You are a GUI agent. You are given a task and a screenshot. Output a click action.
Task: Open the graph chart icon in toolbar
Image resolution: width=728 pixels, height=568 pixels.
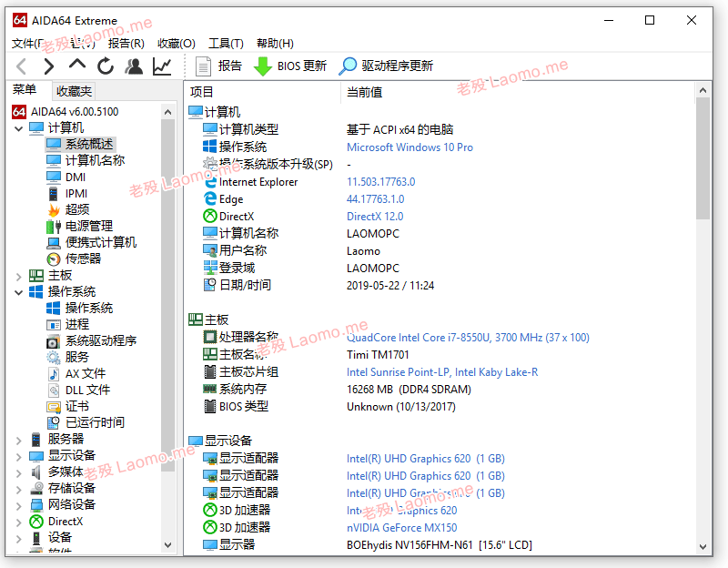(162, 66)
